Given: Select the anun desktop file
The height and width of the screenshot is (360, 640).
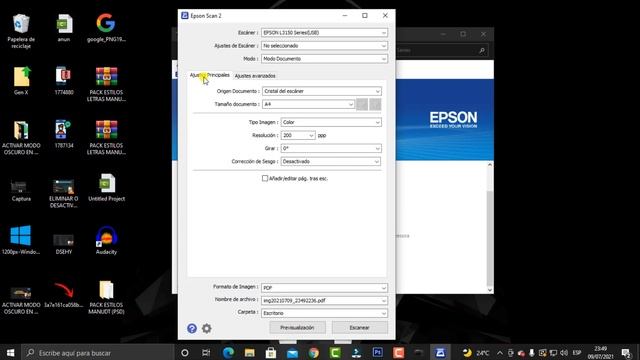Looking at the screenshot, I should (64, 28).
